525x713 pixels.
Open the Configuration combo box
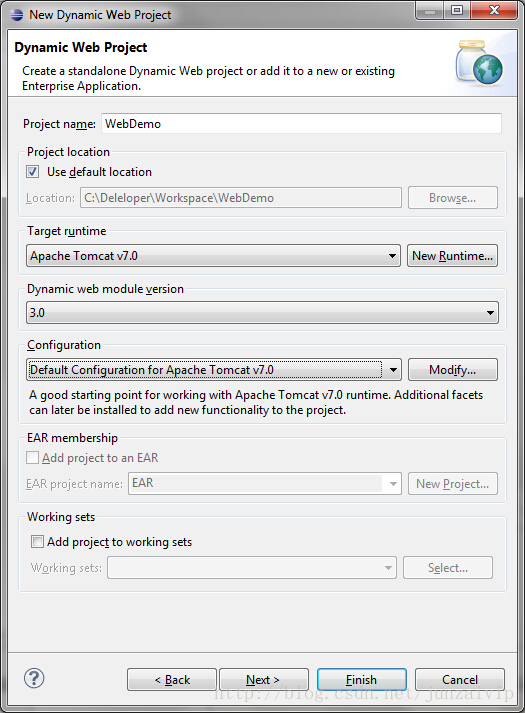(213, 370)
